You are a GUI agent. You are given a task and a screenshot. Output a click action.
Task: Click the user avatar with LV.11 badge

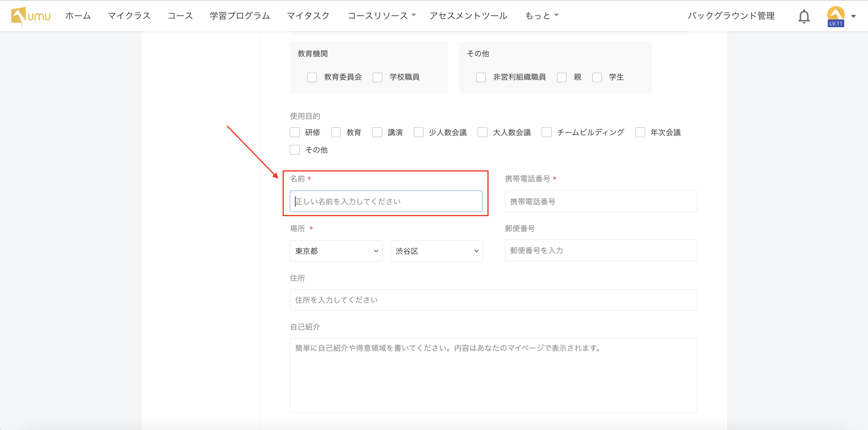[835, 16]
